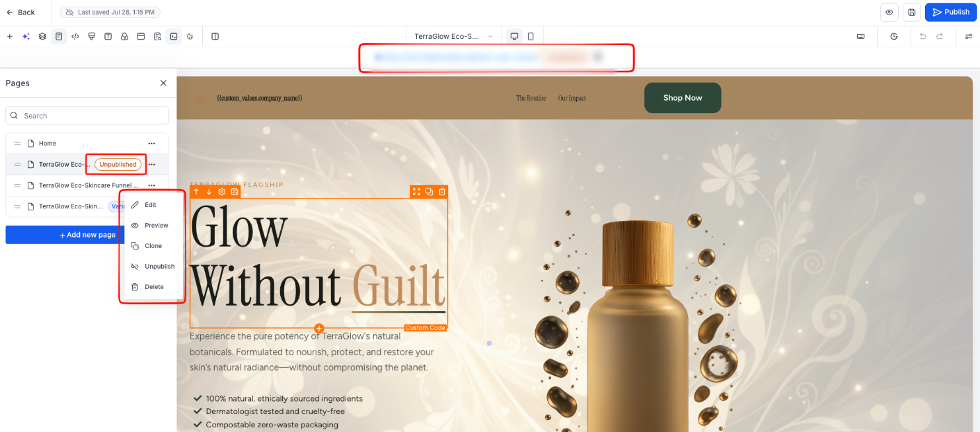Click the plus add element icon in toolbar
Image resolution: width=980 pixels, height=432 pixels.
(9, 36)
